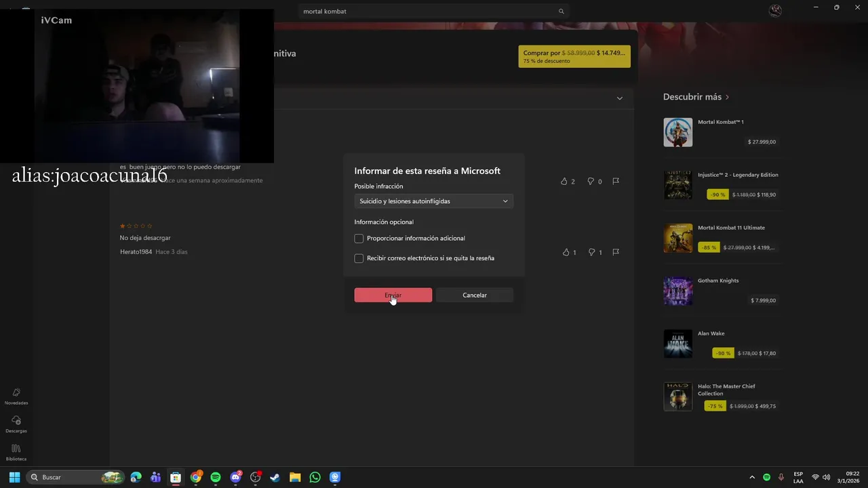Open the Descargas section in sidebar

[x=16, y=425]
